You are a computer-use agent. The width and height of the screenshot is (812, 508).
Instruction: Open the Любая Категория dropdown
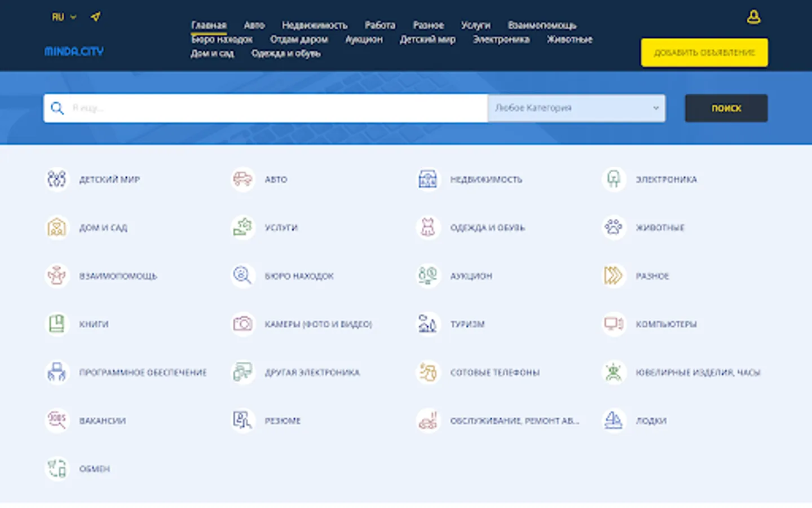click(576, 108)
